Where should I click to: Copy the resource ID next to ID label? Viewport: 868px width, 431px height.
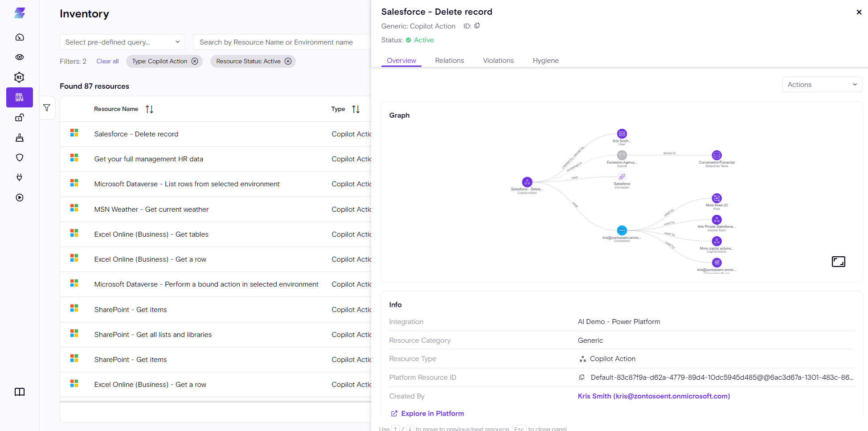click(x=477, y=26)
